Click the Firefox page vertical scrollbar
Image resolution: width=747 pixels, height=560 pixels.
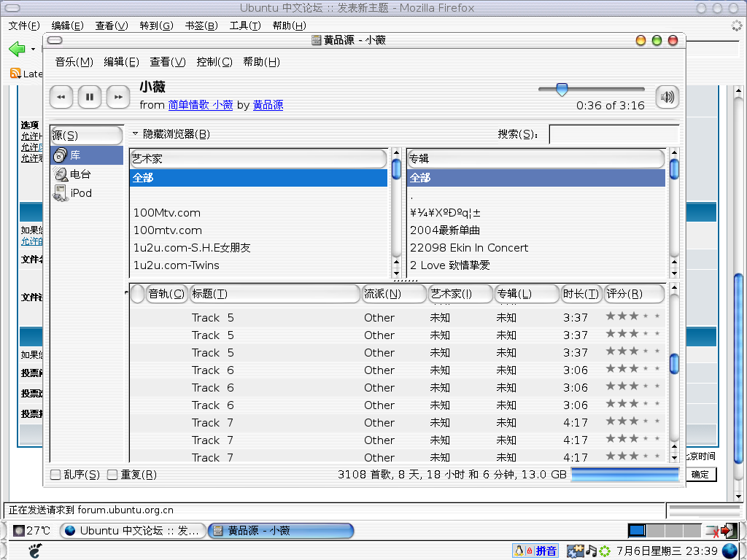738,293
